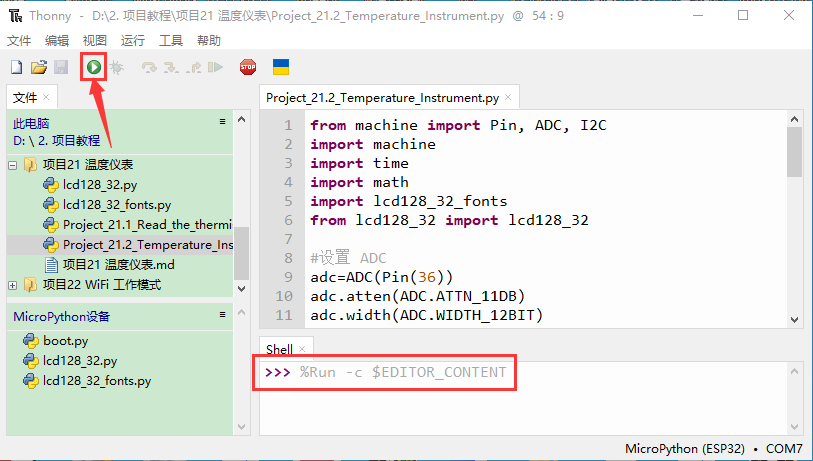Click the MicroPython (ESP32) • COM7 interpreter selector
813x461 pixels.
(x=713, y=449)
